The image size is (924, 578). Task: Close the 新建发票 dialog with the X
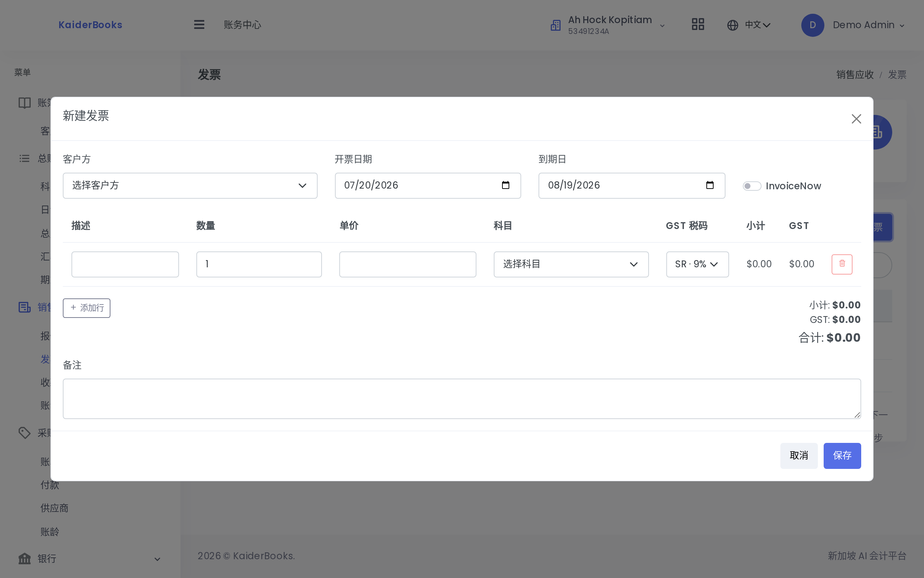tap(856, 119)
